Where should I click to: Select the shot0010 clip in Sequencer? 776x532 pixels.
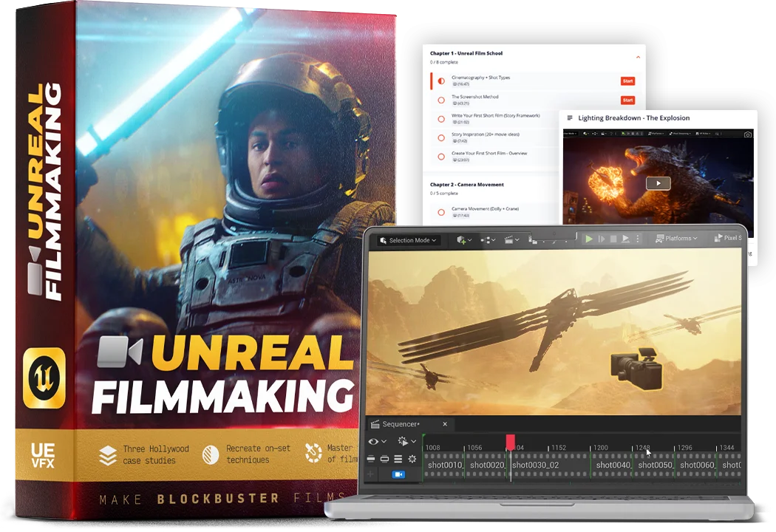443,465
